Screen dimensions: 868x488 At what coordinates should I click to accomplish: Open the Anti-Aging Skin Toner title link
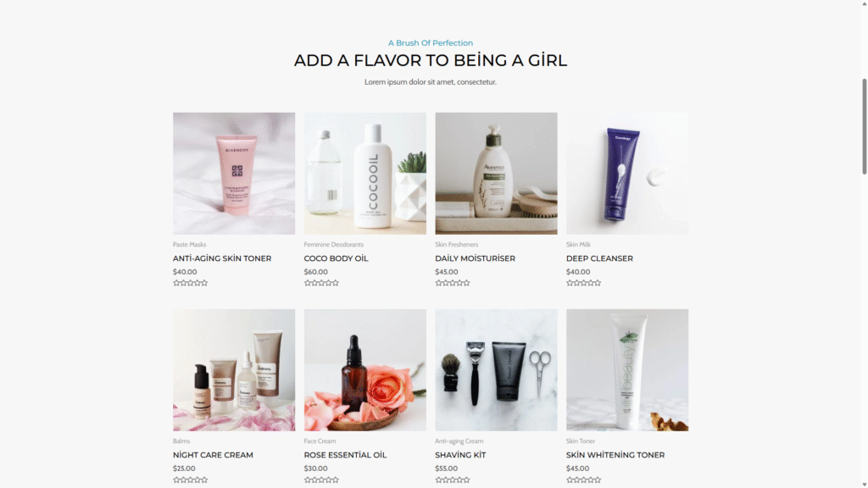(222, 258)
